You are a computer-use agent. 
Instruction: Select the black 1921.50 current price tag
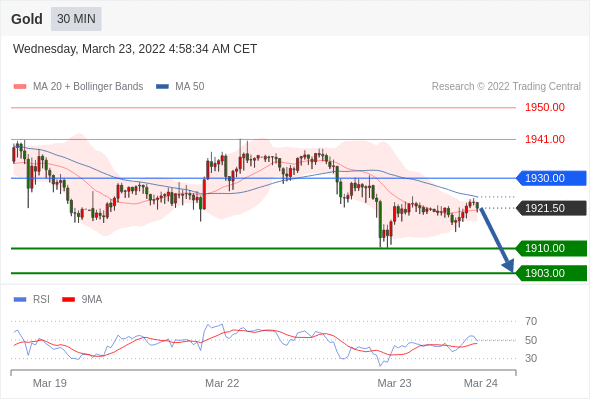(551, 208)
